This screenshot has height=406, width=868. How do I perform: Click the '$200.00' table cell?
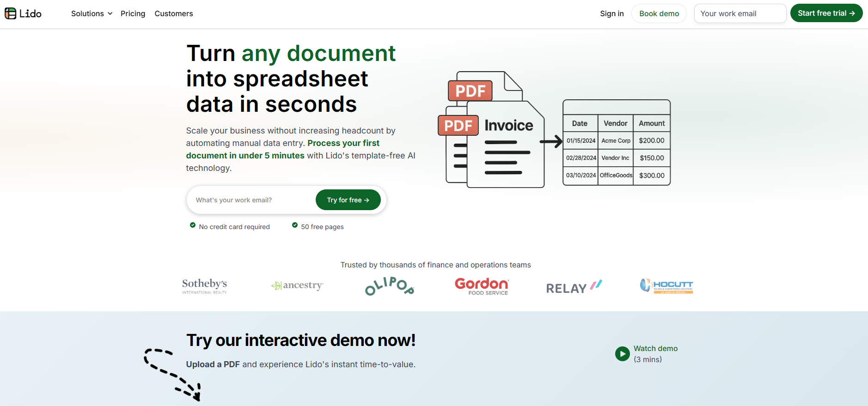pyautogui.click(x=652, y=140)
